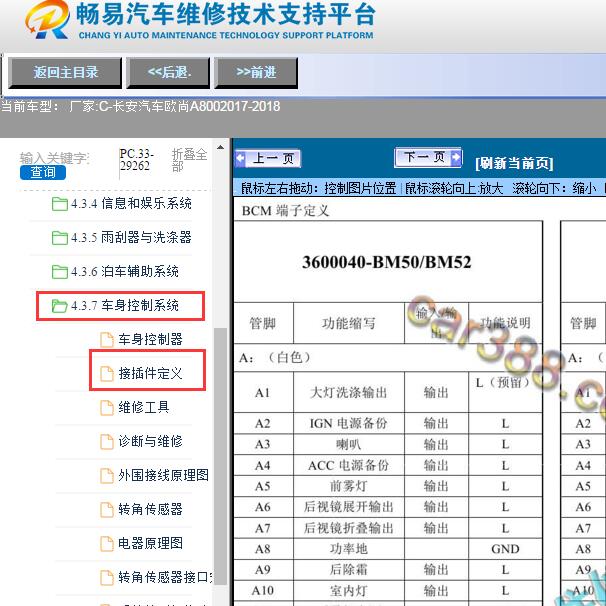Go forward with >>前进 button
Screen dimensions: 606x606
click(256, 73)
